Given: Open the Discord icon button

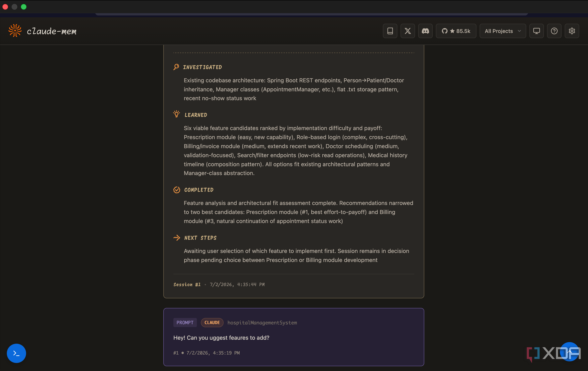Looking at the screenshot, I should point(425,31).
